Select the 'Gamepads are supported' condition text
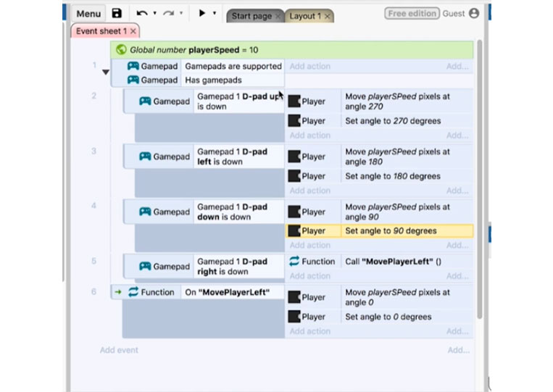This screenshot has width=553, height=392. 233,66
